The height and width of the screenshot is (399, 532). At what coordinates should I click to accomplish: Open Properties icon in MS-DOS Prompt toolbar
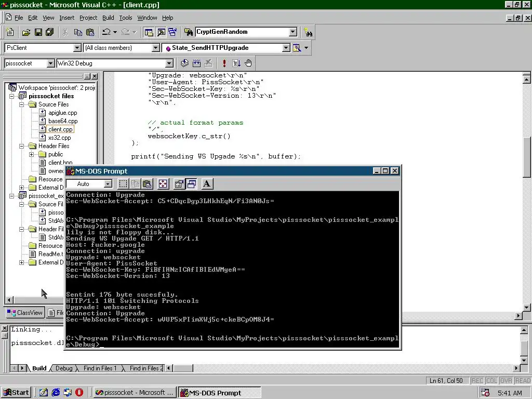coord(179,184)
